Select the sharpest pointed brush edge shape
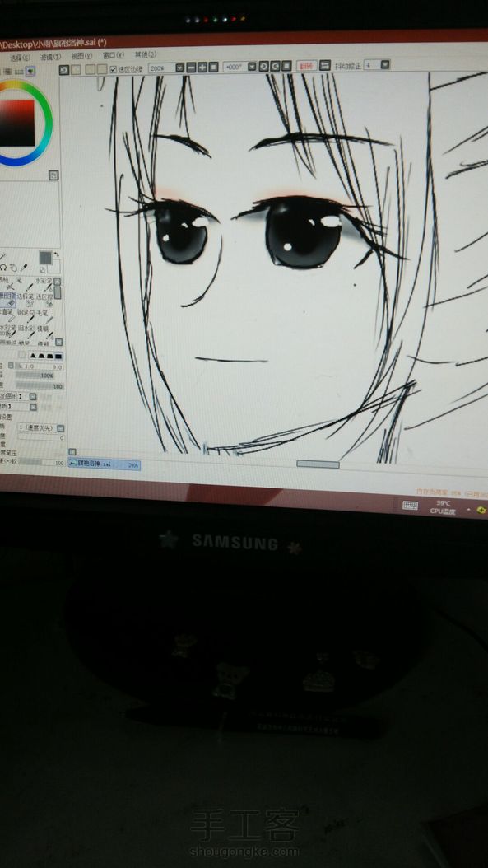 33,356
